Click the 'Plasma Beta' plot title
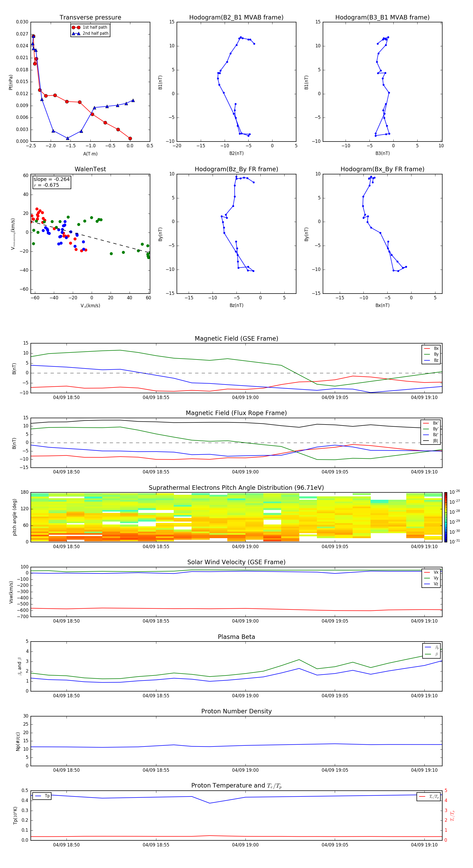473x868 pixels. point(236,637)
